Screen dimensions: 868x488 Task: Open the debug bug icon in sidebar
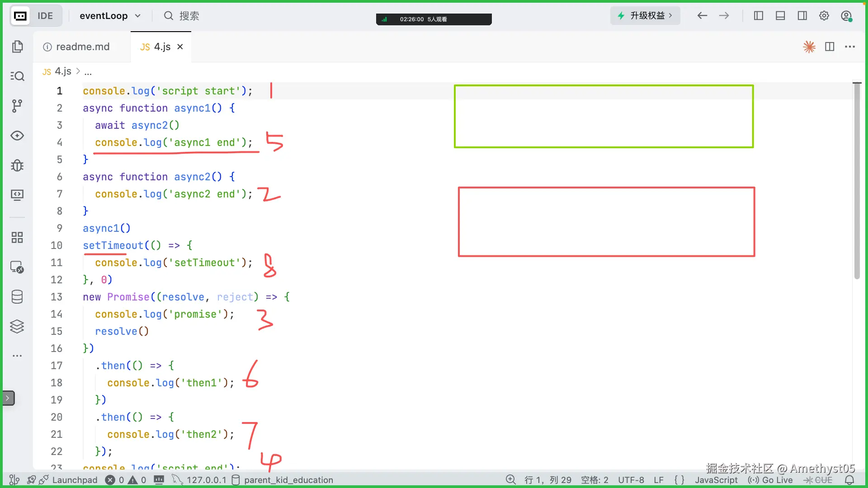click(17, 165)
